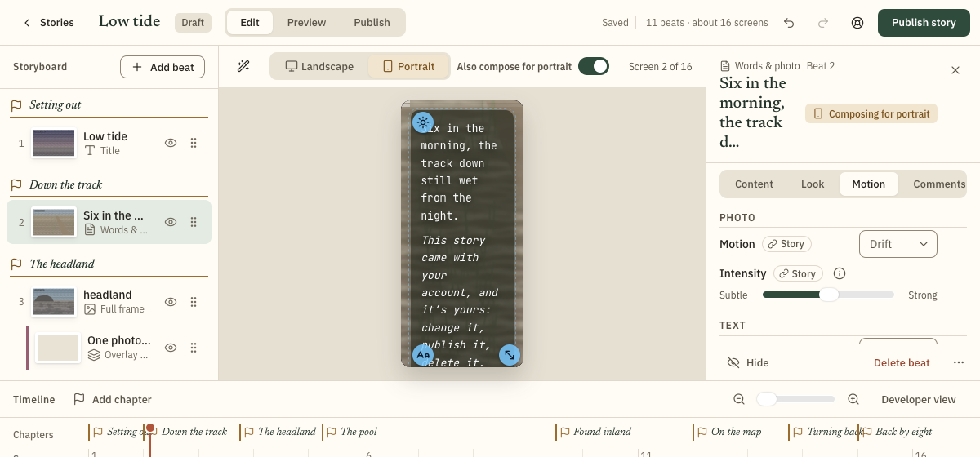Open the photo Motion Drift dropdown
This screenshot has width=980, height=457.
coord(898,244)
